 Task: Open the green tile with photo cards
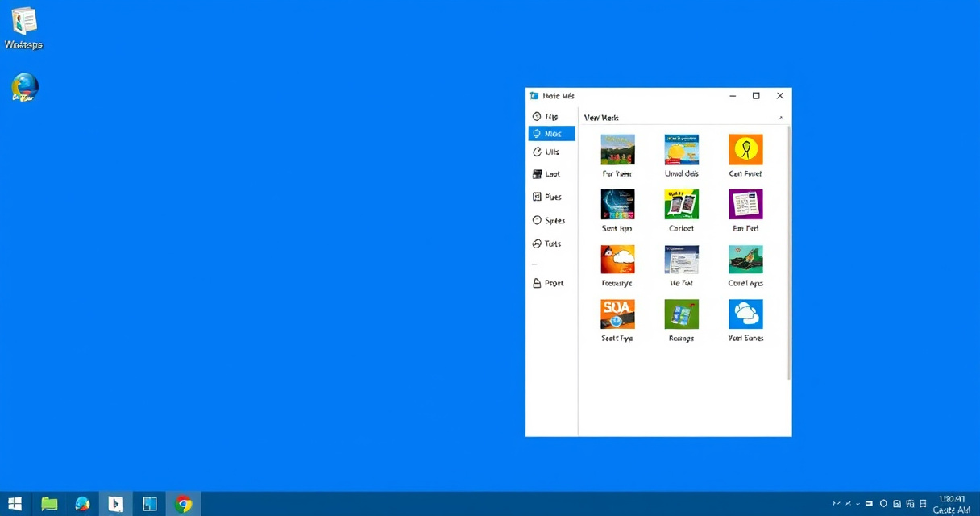(681, 205)
